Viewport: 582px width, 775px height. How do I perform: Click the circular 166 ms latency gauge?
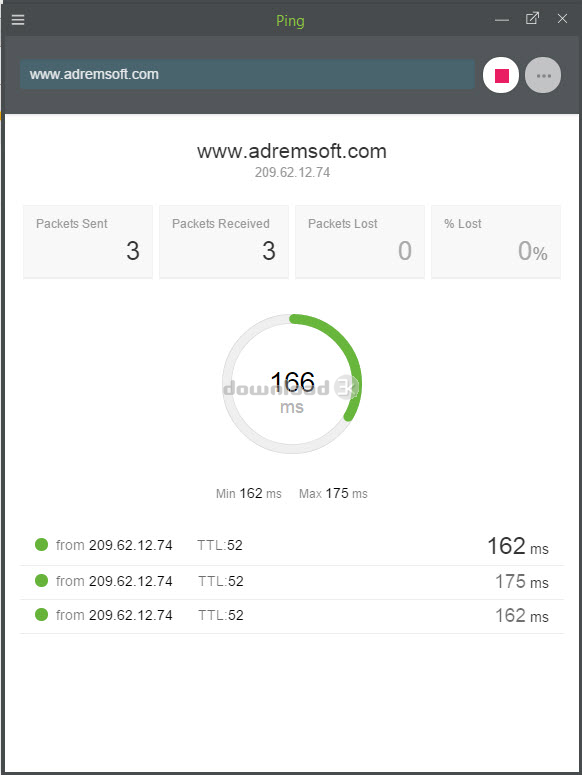[292, 384]
